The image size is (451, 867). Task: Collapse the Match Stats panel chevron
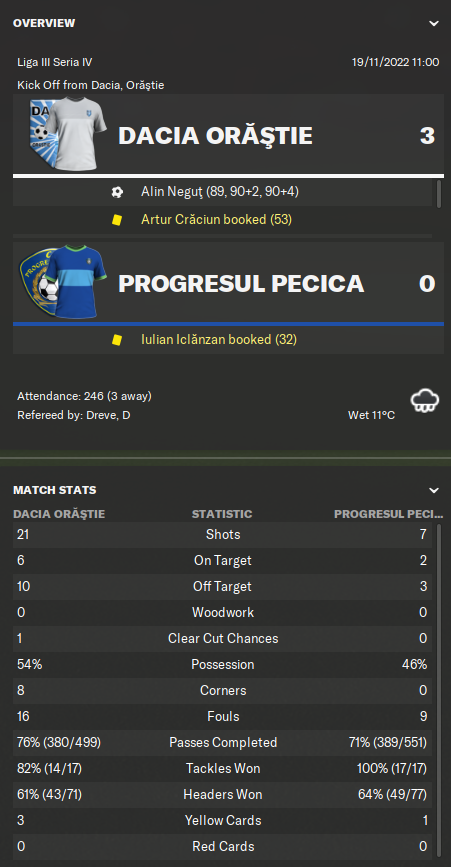[434, 490]
